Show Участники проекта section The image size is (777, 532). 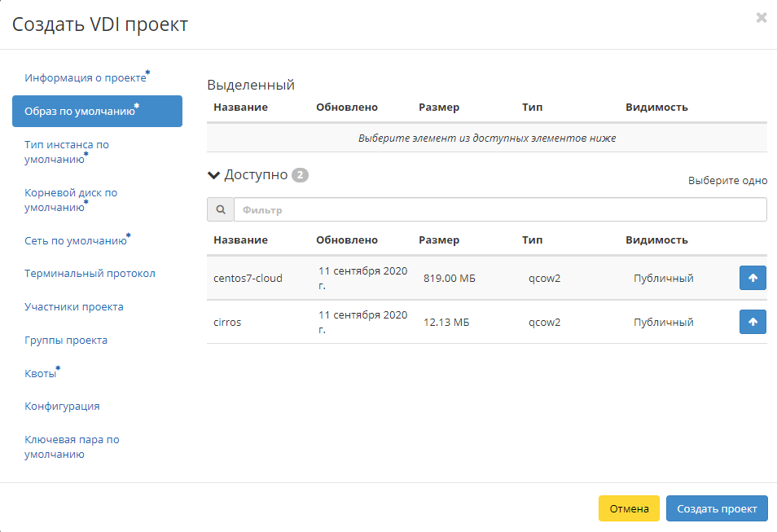74,307
